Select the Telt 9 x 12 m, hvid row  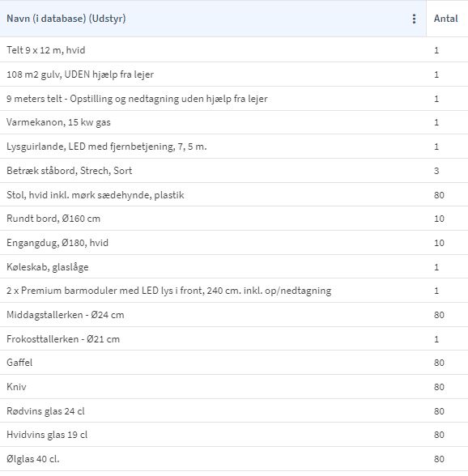[234, 50]
